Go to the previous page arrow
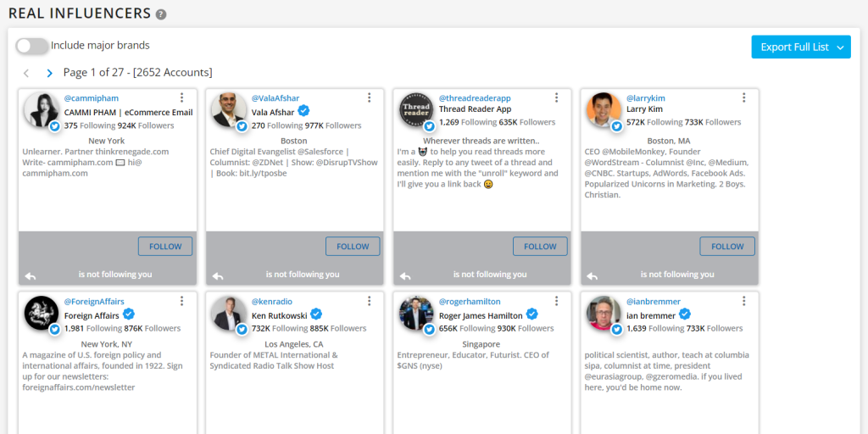Viewport: 868px width, 434px height. tap(26, 74)
